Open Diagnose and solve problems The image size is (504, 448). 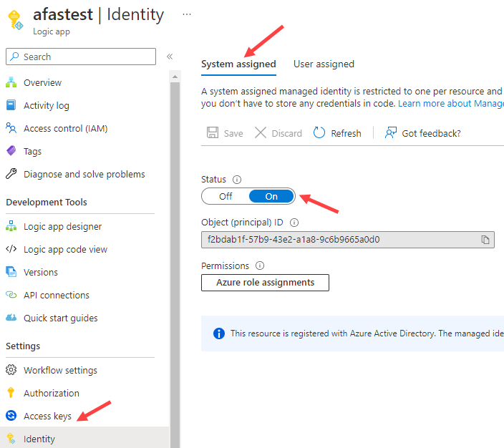click(x=84, y=174)
